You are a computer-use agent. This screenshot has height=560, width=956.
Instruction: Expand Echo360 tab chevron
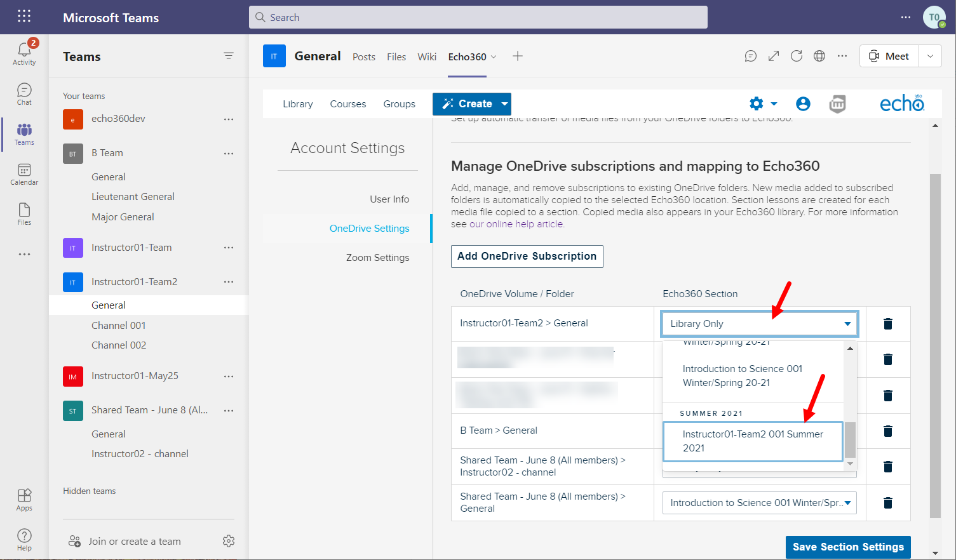tap(494, 57)
